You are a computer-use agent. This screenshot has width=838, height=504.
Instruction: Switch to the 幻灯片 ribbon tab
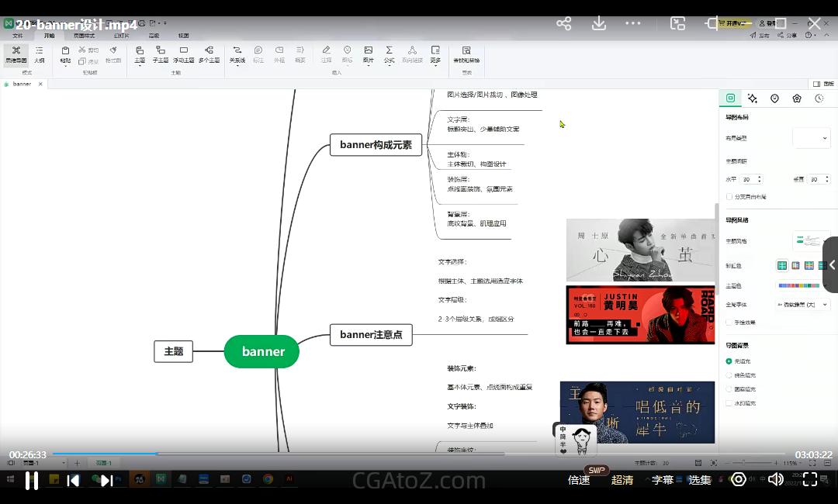coord(122,36)
